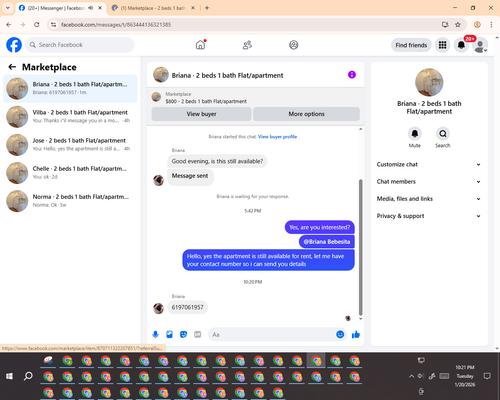Open Windows taskbar search
Screen dimensions: 500x400
coord(28,376)
